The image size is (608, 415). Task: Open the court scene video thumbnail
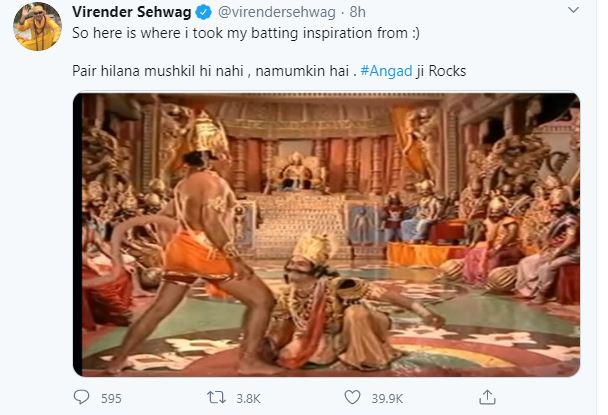[326, 234]
